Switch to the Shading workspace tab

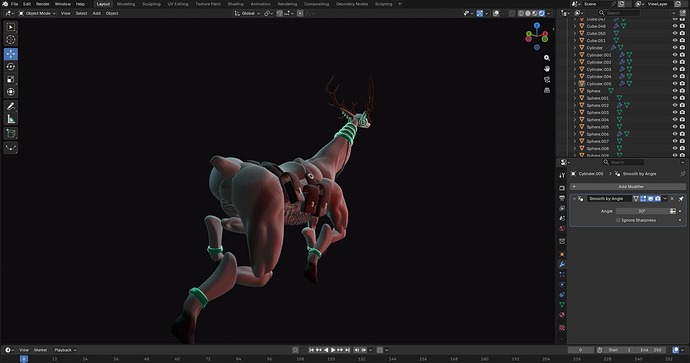[x=235, y=4]
